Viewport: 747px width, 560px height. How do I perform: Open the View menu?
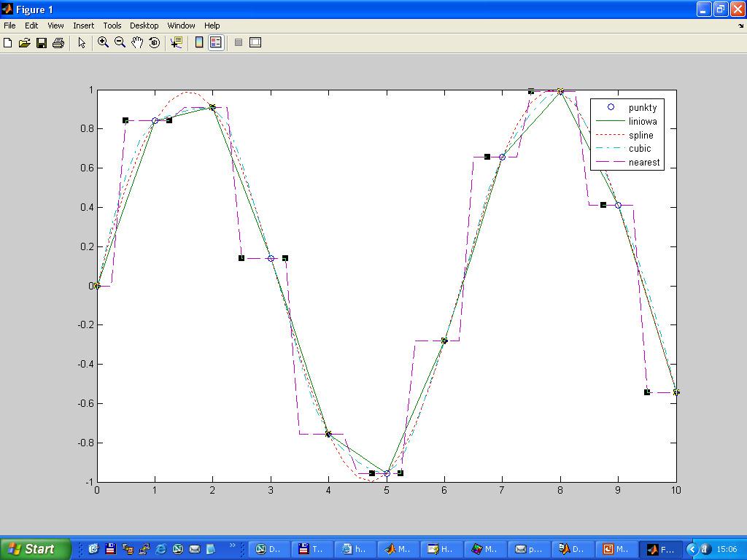click(55, 26)
